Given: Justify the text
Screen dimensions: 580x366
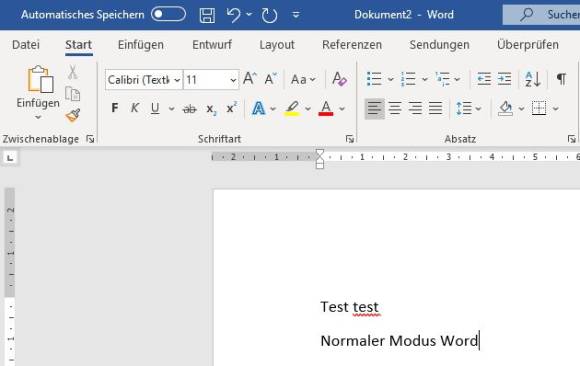Looking at the screenshot, I should pyautogui.click(x=435, y=108).
